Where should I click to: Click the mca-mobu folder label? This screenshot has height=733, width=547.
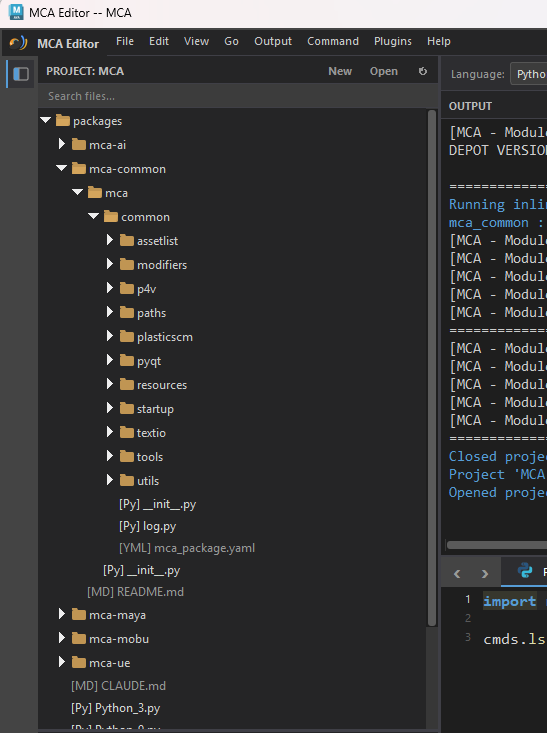coord(119,639)
